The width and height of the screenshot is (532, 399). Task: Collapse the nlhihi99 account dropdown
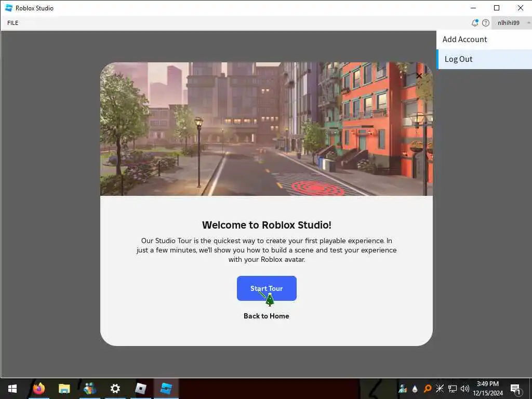[512, 23]
